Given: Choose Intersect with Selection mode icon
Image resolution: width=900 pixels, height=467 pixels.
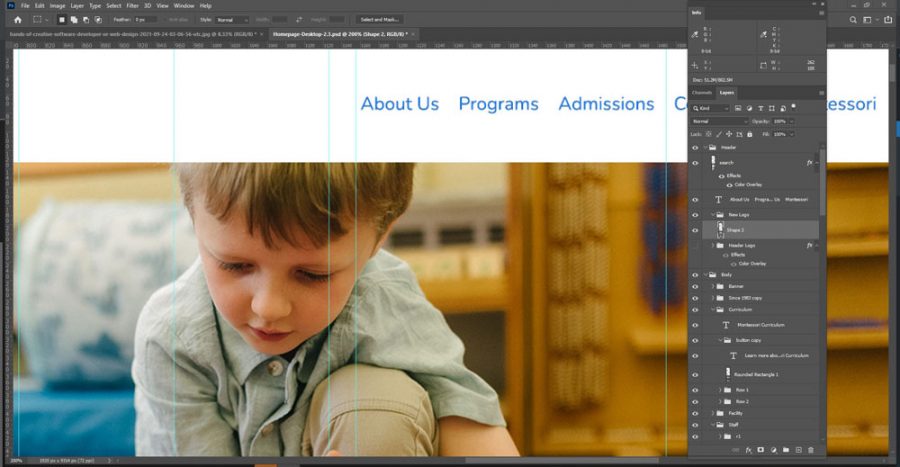Looking at the screenshot, I should click(98, 20).
